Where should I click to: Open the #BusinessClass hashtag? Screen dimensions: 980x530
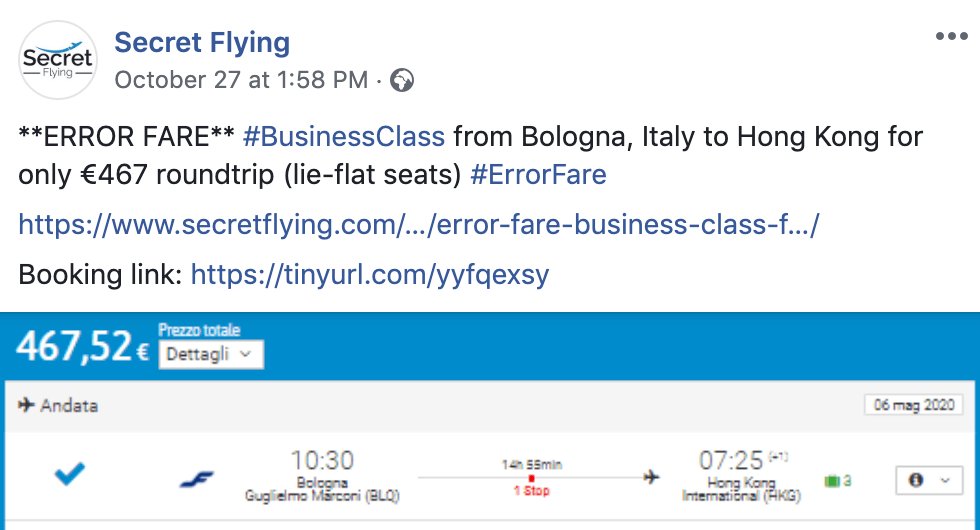point(344,136)
